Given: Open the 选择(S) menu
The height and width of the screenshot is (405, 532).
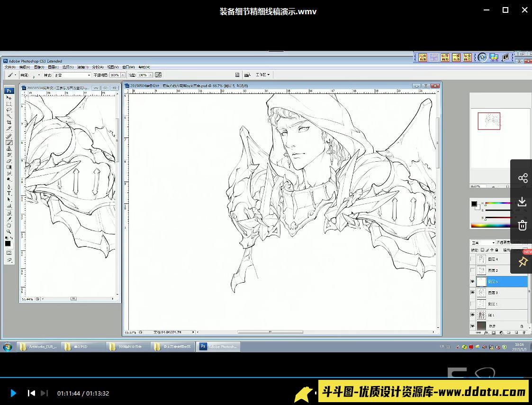Looking at the screenshot, I should pos(68,67).
